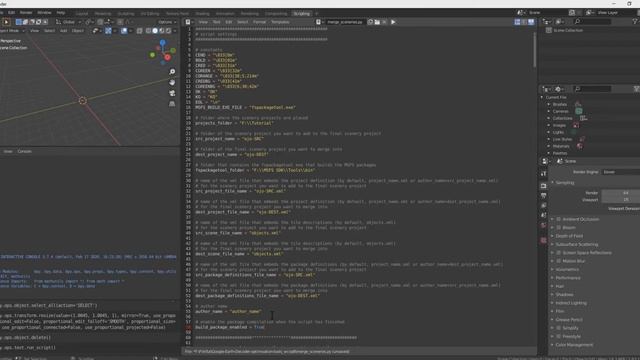This screenshot has width=640, height=360.
Task: Open View Layer properties tab icon
Action: [543, 206]
